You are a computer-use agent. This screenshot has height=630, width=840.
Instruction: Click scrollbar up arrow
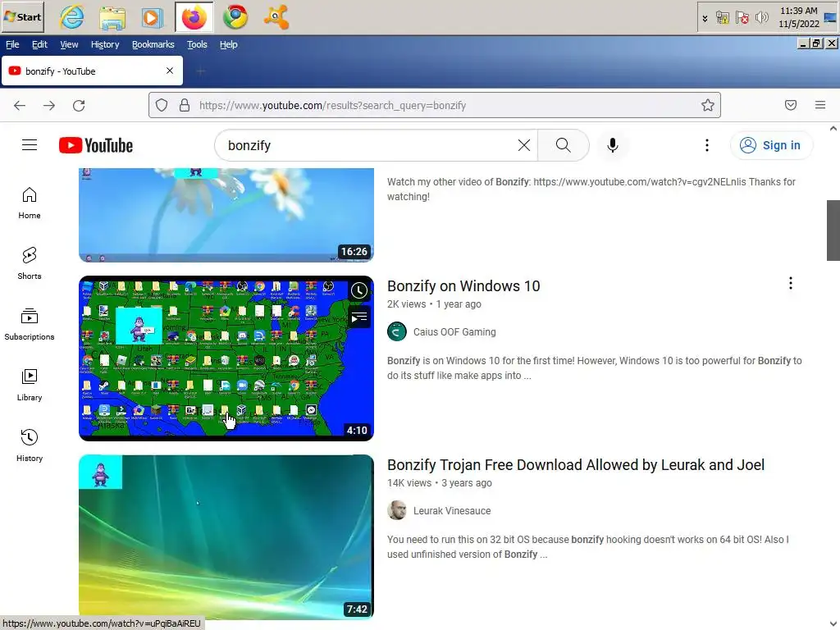click(x=833, y=129)
